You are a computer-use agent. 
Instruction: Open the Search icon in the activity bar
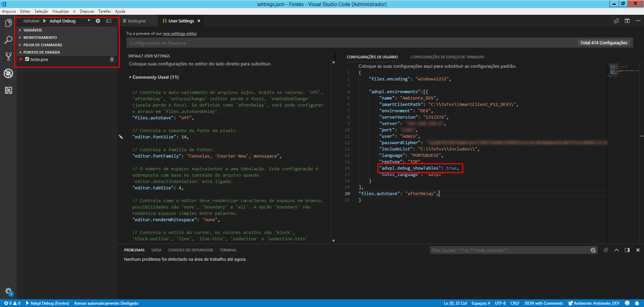click(x=8, y=40)
